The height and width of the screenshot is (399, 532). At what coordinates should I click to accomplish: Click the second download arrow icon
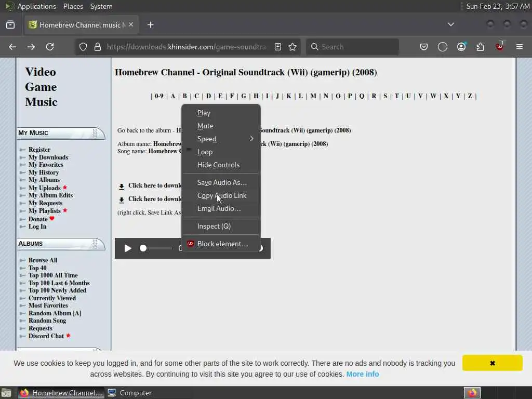pos(122,199)
